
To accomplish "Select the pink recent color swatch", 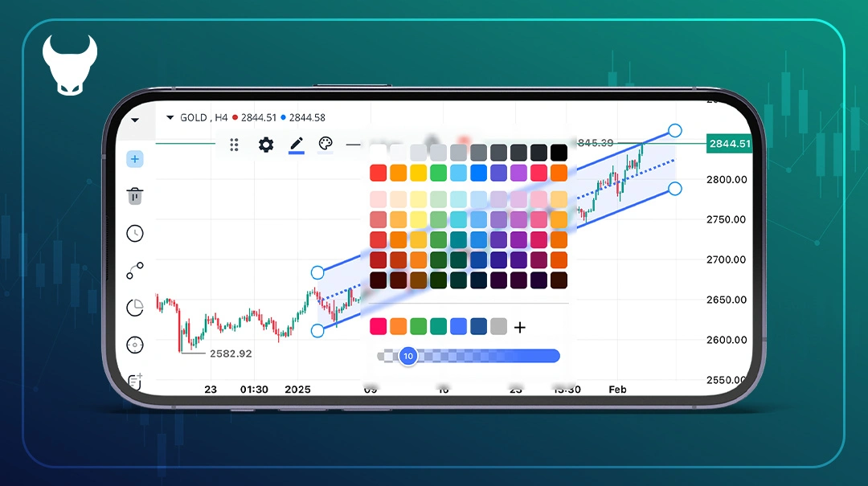I will point(379,326).
